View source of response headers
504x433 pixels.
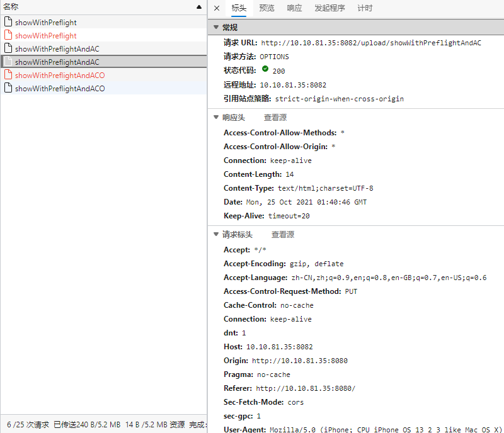(275, 118)
